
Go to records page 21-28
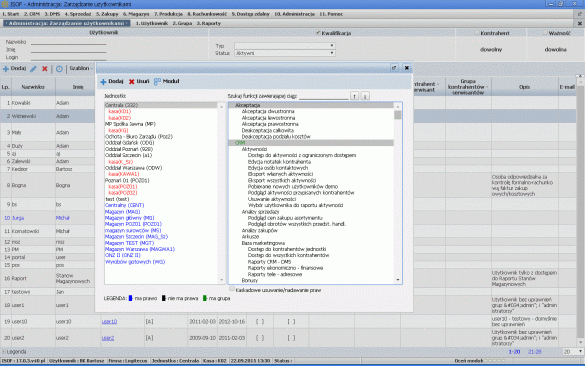534,352
